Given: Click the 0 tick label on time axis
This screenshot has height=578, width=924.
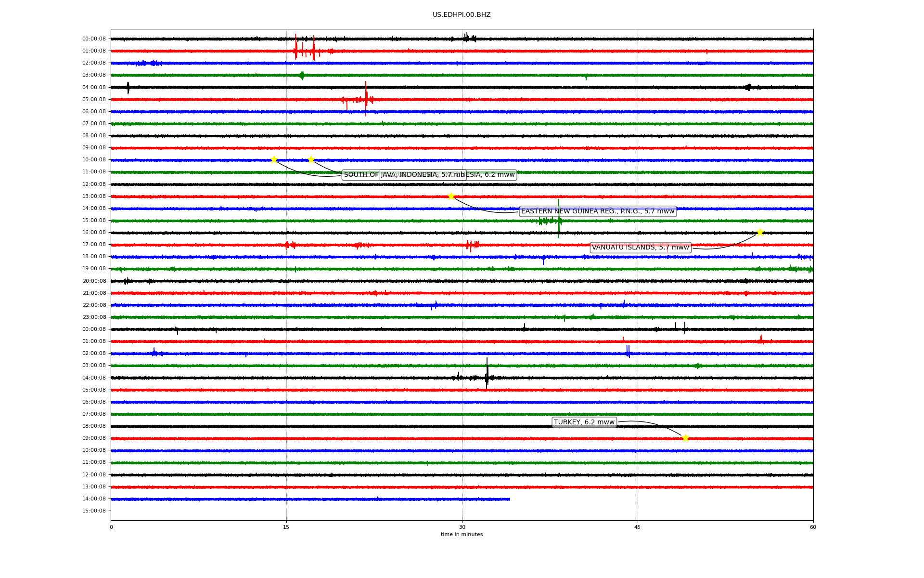Looking at the screenshot, I should [111, 527].
